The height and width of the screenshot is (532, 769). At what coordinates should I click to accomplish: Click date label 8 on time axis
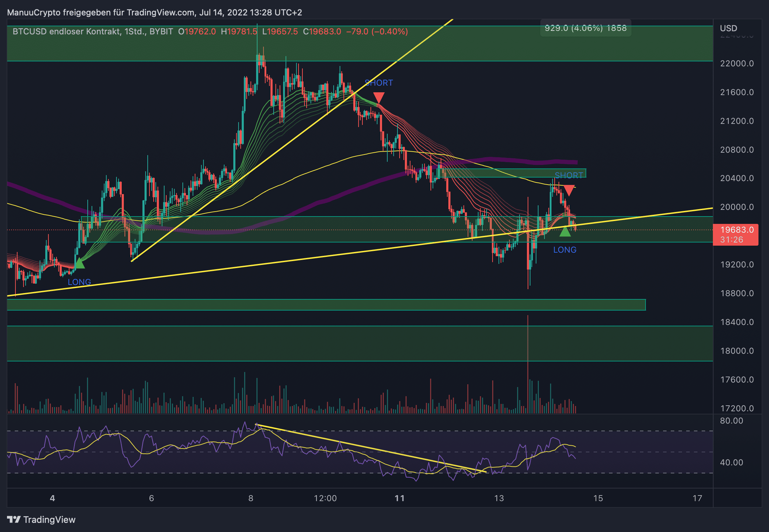point(251,498)
